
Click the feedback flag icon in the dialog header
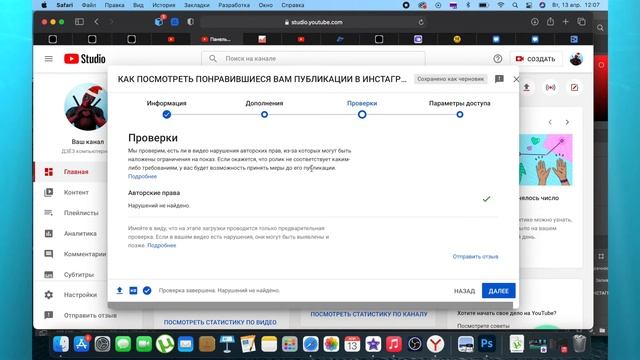499,79
